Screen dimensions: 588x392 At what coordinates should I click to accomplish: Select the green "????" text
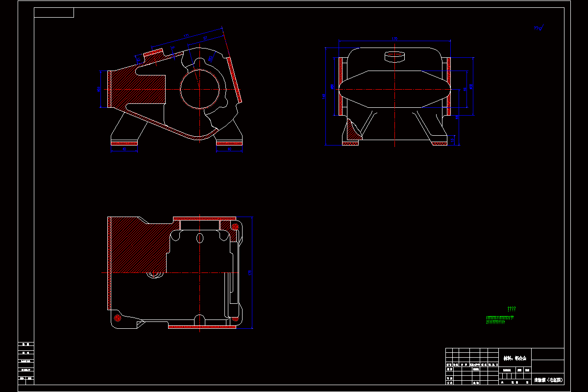tap(511, 309)
